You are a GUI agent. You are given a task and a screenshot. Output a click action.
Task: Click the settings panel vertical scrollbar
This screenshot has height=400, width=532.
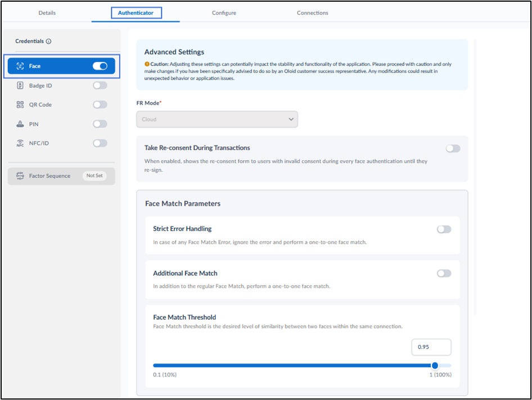click(475, 177)
